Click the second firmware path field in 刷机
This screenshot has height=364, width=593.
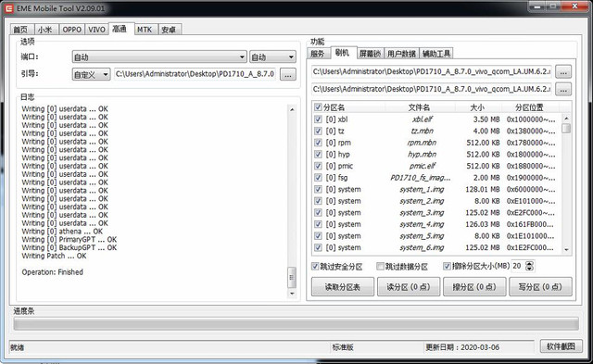pos(431,89)
